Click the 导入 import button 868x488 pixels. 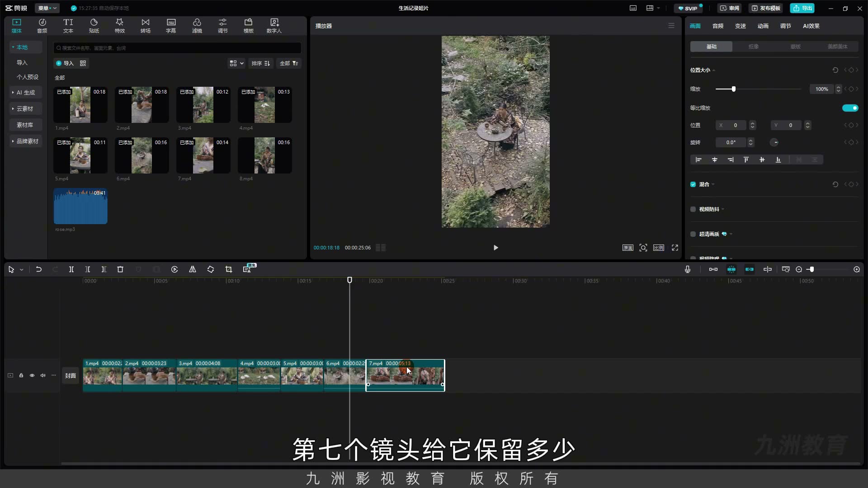click(65, 63)
